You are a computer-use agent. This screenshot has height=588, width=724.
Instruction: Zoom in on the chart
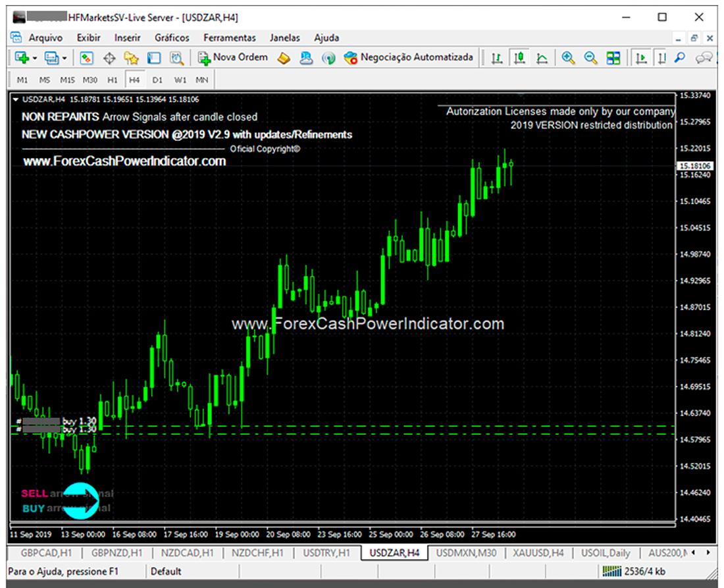(x=568, y=58)
